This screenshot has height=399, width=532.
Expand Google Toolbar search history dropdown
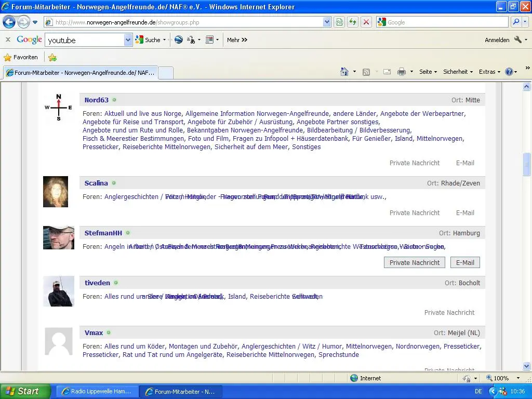click(128, 40)
